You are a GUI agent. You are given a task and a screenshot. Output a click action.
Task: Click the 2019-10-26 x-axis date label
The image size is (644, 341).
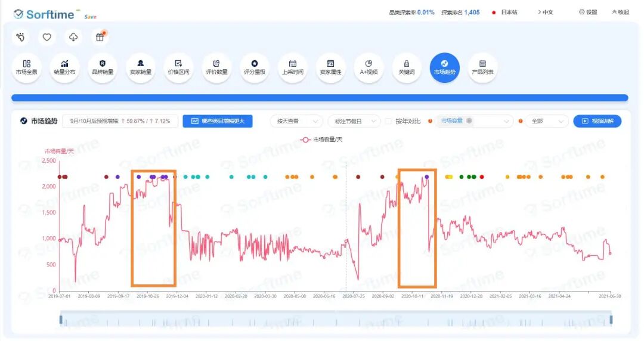pyautogui.click(x=147, y=296)
